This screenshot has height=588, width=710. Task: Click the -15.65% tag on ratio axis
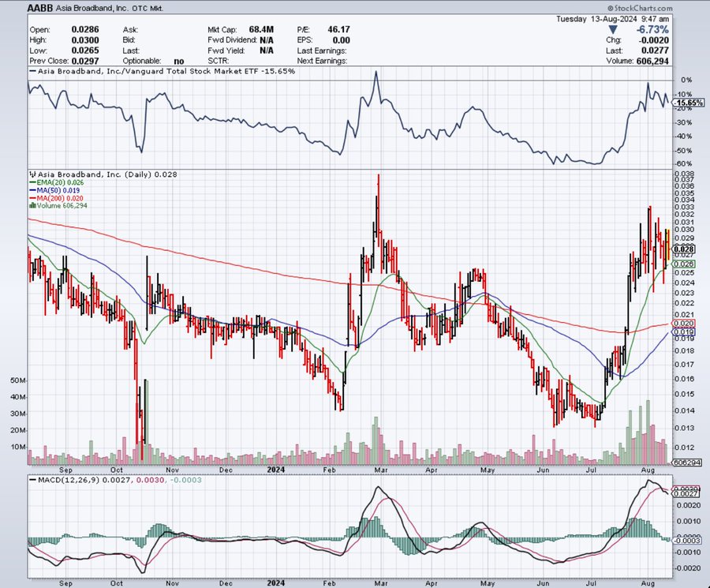click(688, 103)
